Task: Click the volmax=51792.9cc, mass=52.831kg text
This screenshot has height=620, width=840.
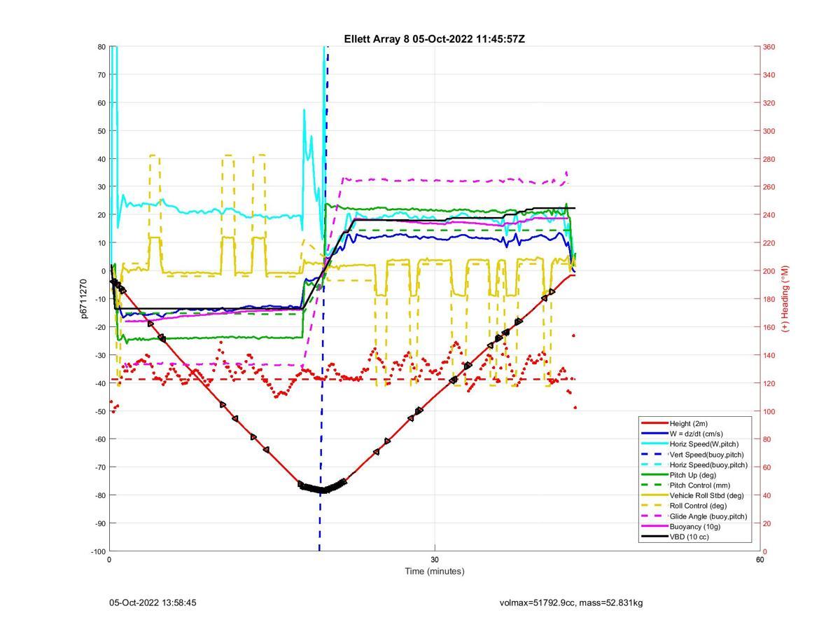Action: 571,602
